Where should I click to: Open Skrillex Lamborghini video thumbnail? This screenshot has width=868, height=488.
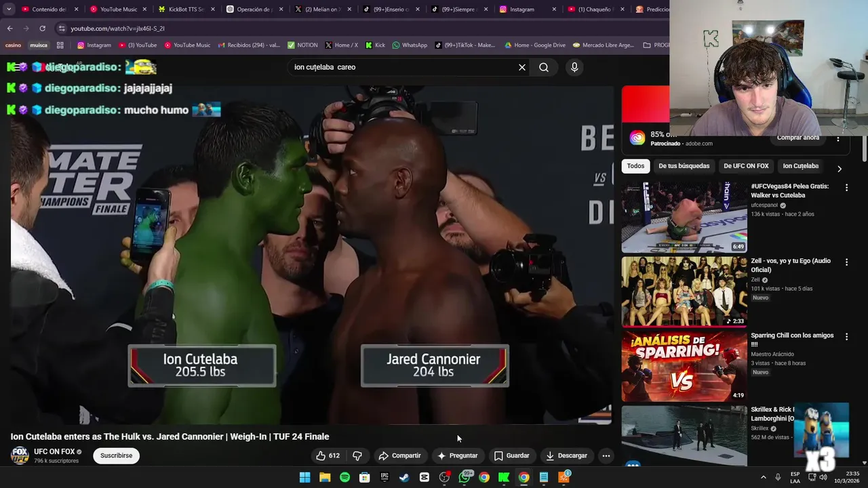[x=684, y=435]
